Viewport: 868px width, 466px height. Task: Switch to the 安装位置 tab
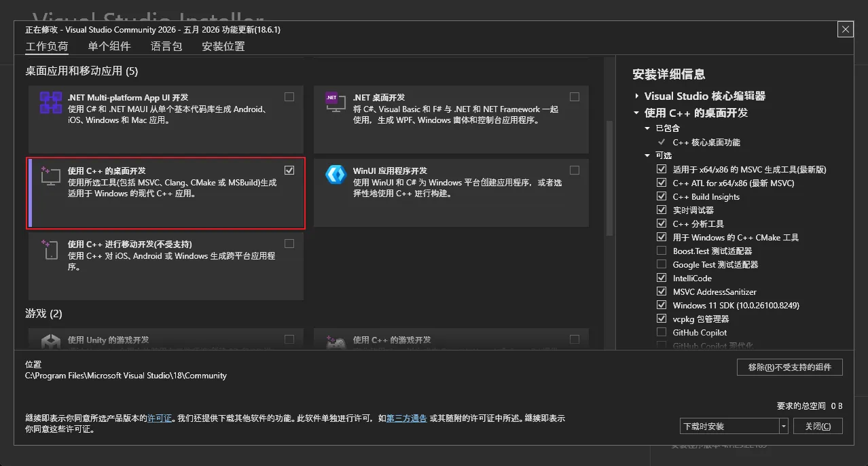[223, 47]
